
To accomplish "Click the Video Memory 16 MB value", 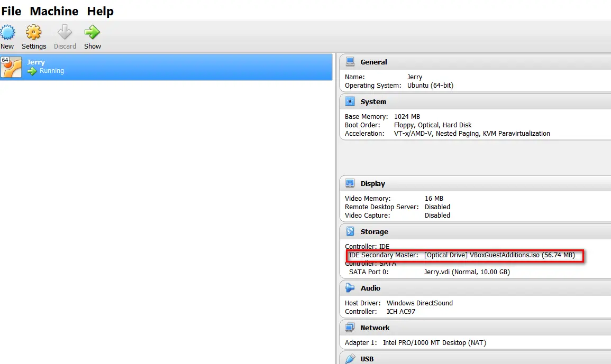I will [434, 198].
